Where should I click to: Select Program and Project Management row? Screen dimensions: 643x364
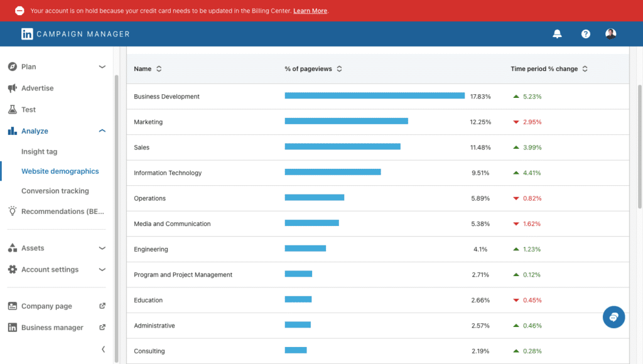[x=183, y=275]
